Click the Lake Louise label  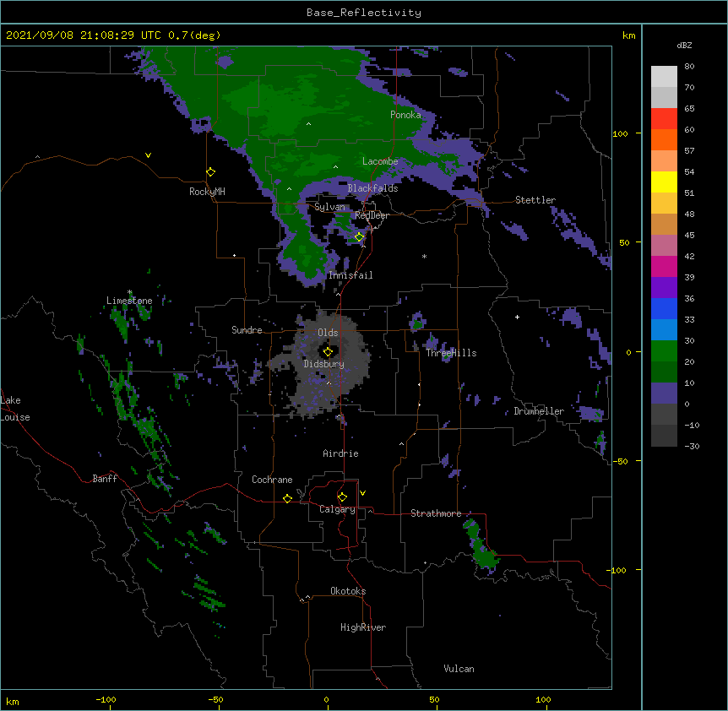coord(15,409)
